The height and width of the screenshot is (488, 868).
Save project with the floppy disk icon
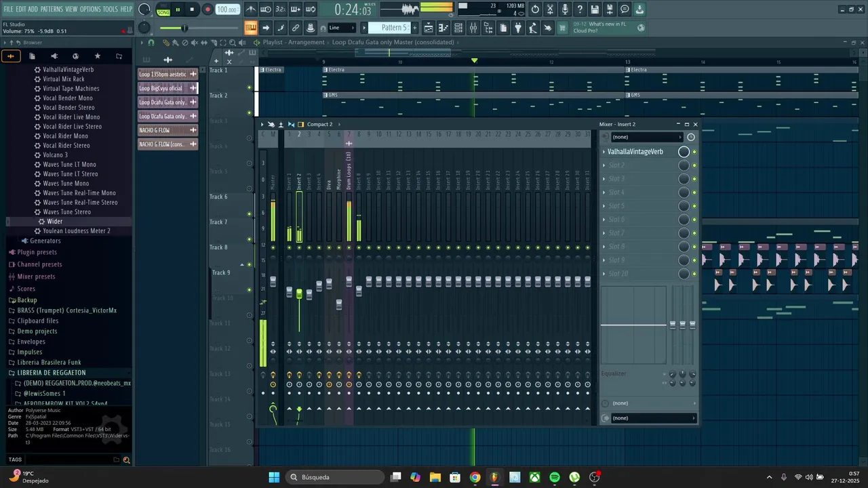click(x=595, y=9)
